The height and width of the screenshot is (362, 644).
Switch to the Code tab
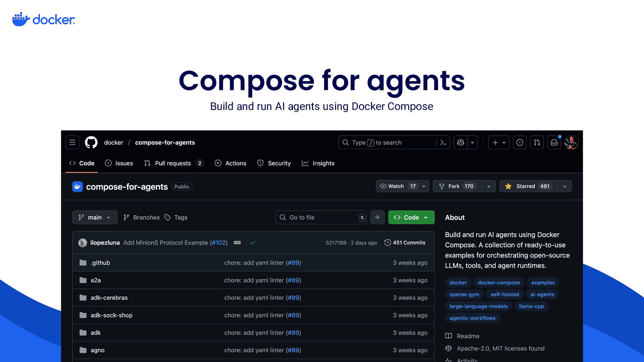coord(82,163)
